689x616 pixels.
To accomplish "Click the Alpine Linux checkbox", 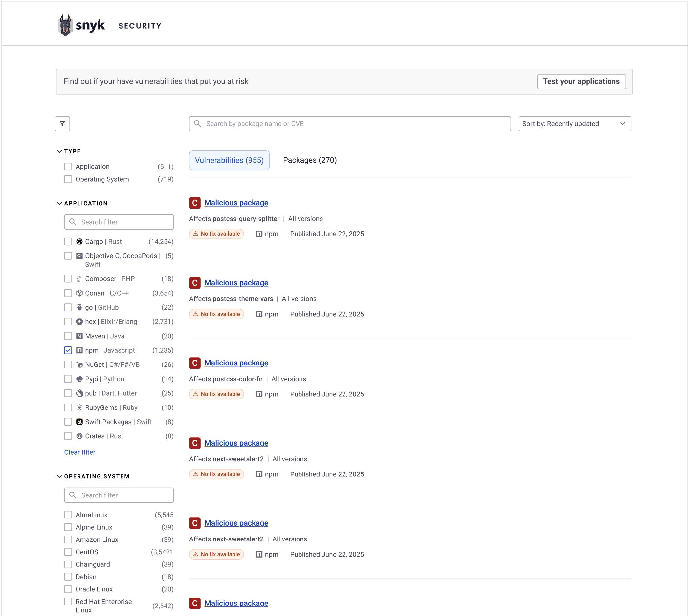I will coord(68,528).
